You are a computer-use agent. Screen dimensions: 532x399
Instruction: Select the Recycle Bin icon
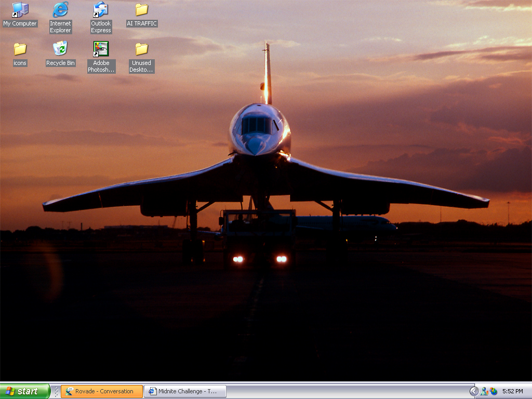pyautogui.click(x=60, y=49)
